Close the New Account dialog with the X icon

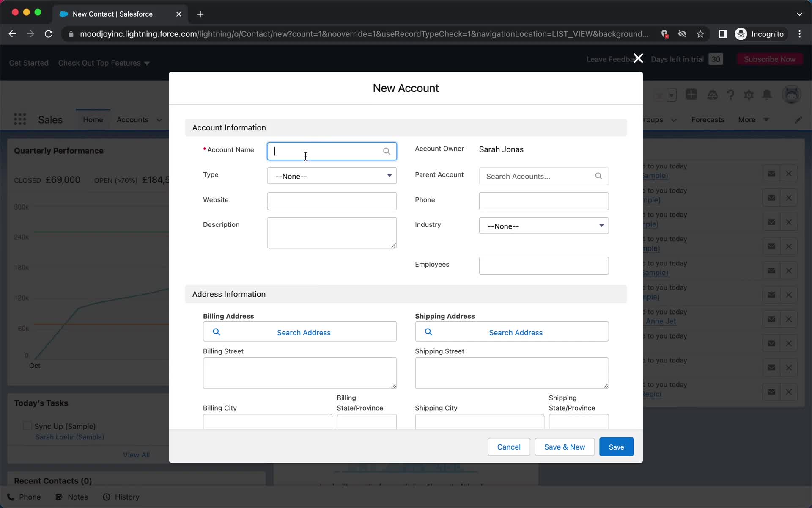(x=638, y=58)
